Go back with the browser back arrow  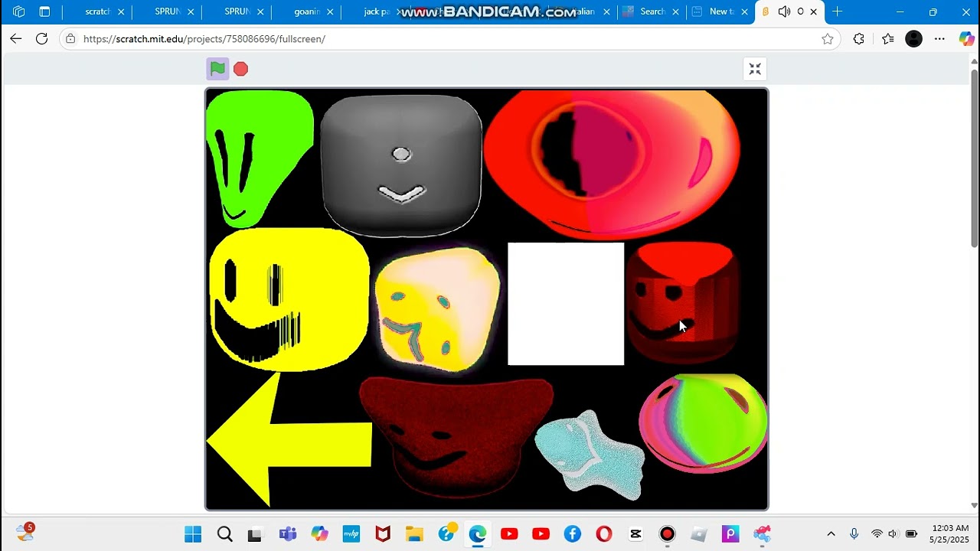[x=16, y=39]
